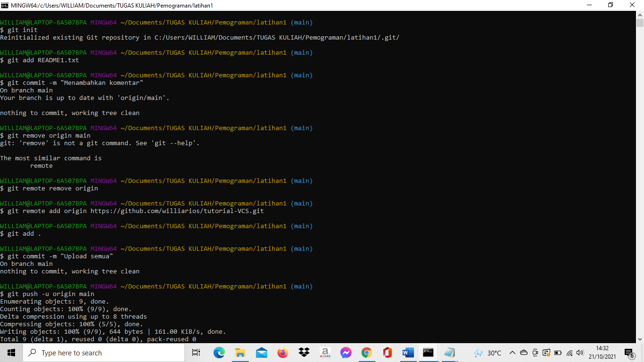
Task: Click the Type here to search box
Action: tap(103, 353)
